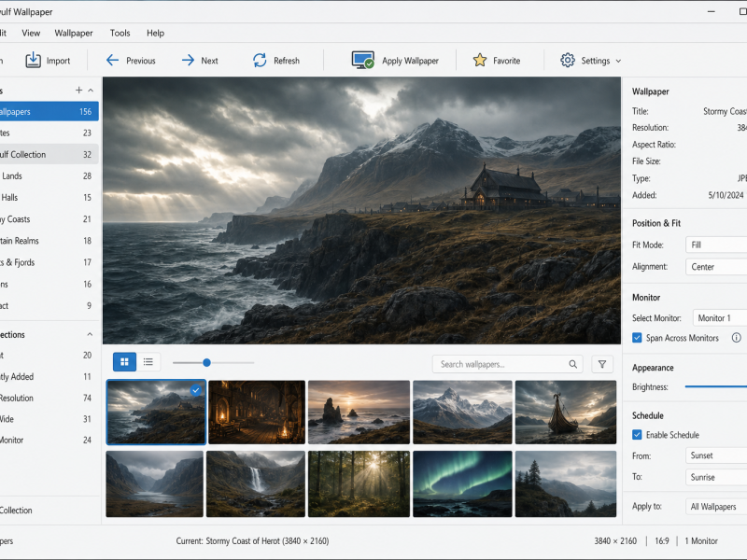The width and height of the screenshot is (747, 560).
Task: Open the View menu
Action: 31,33
